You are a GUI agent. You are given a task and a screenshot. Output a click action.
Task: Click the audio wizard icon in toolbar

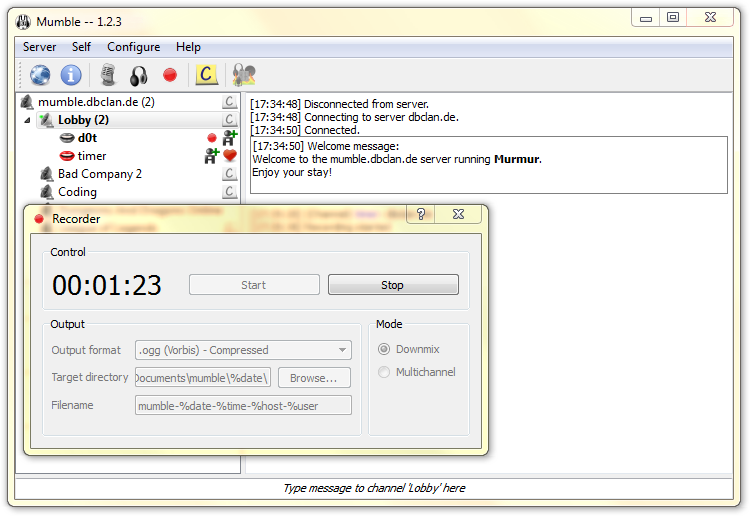(243, 75)
